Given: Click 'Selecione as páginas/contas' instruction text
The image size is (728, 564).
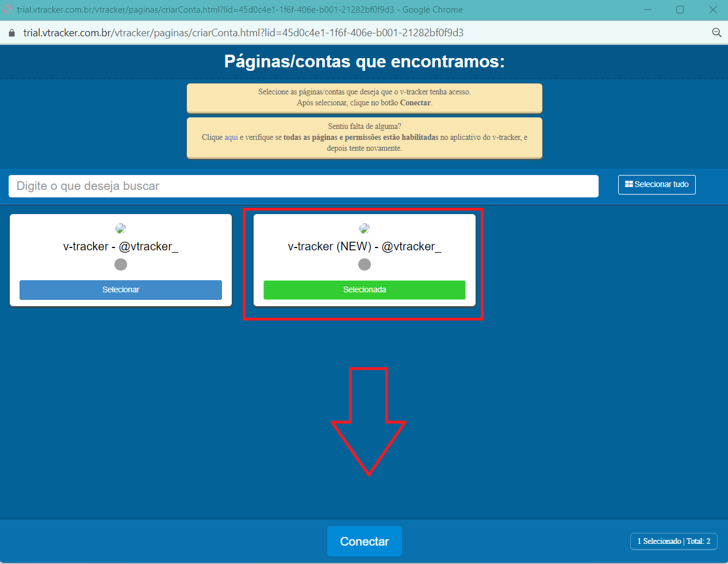Looking at the screenshot, I should [x=365, y=92].
